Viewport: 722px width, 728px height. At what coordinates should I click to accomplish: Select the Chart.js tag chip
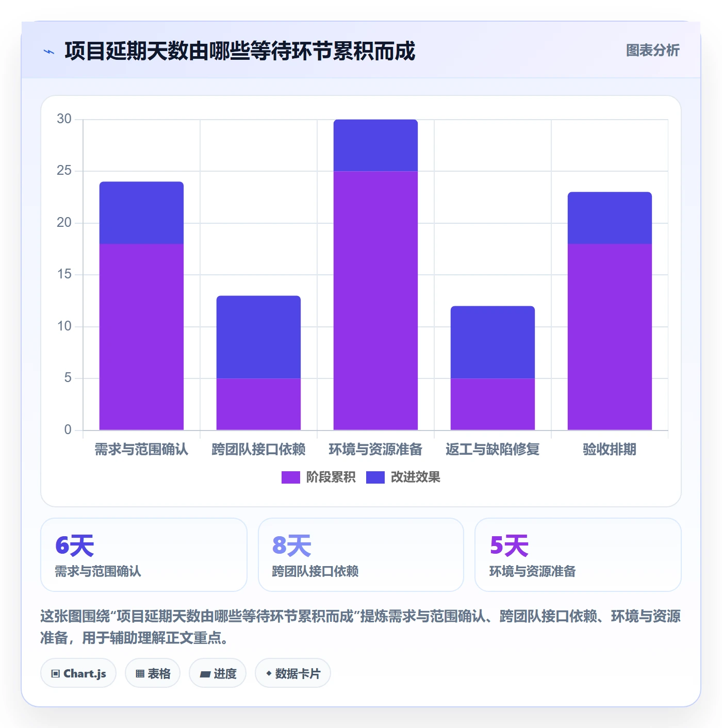[78, 673]
